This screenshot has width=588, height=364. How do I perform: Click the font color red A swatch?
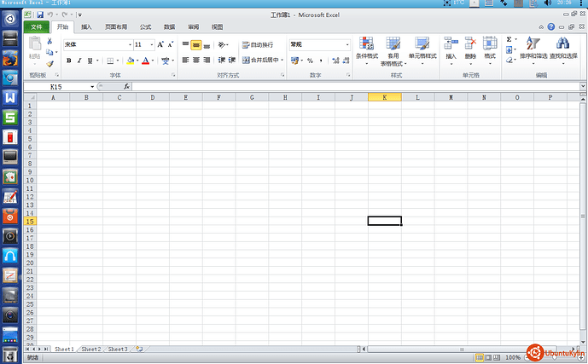click(145, 61)
